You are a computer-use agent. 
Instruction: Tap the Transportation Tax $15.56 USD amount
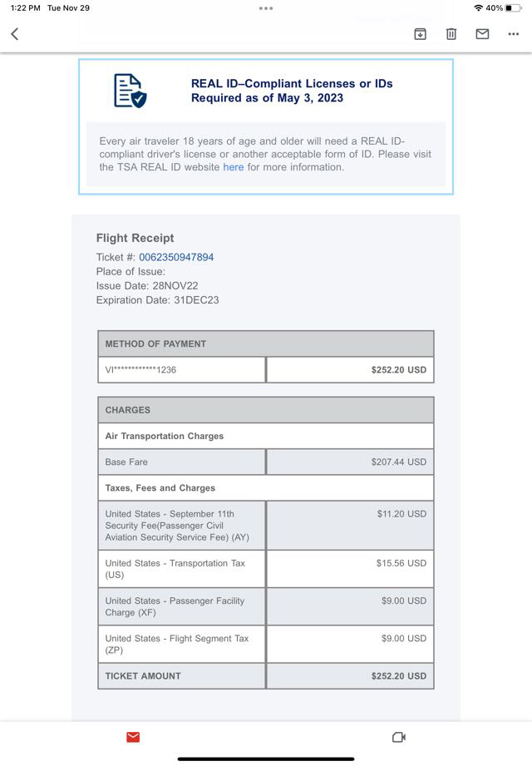(x=401, y=563)
